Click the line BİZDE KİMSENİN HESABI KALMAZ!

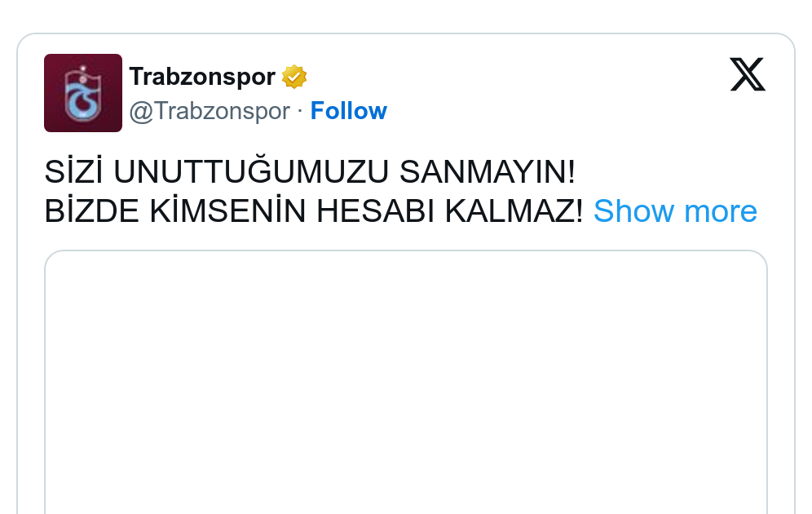coord(314,210)
